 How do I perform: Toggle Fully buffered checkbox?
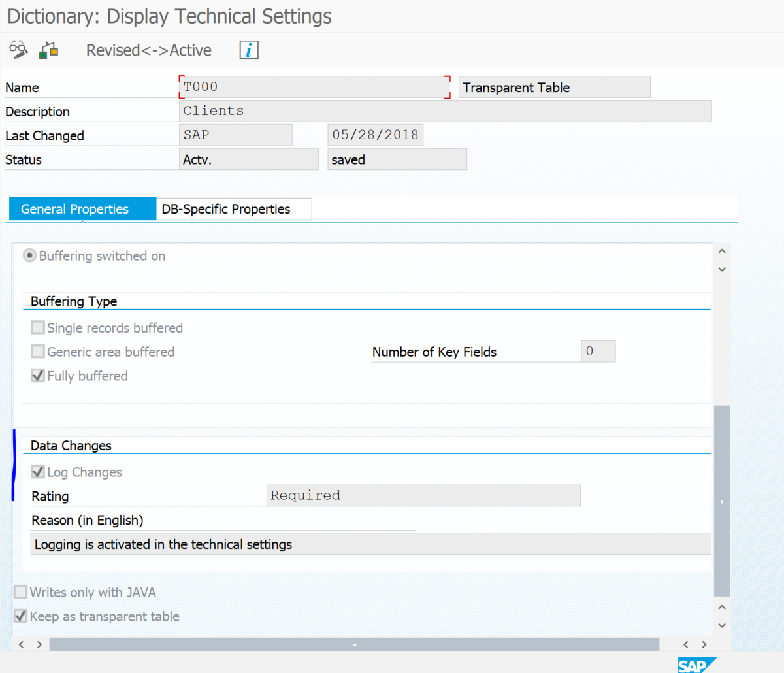coord(38,376)
